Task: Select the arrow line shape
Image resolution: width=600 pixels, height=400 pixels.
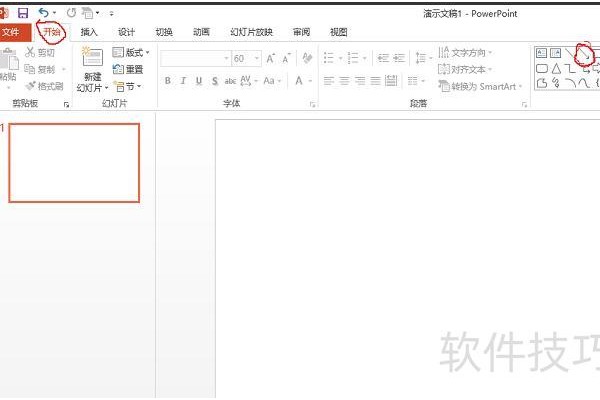Action: (x=584, y=55)
